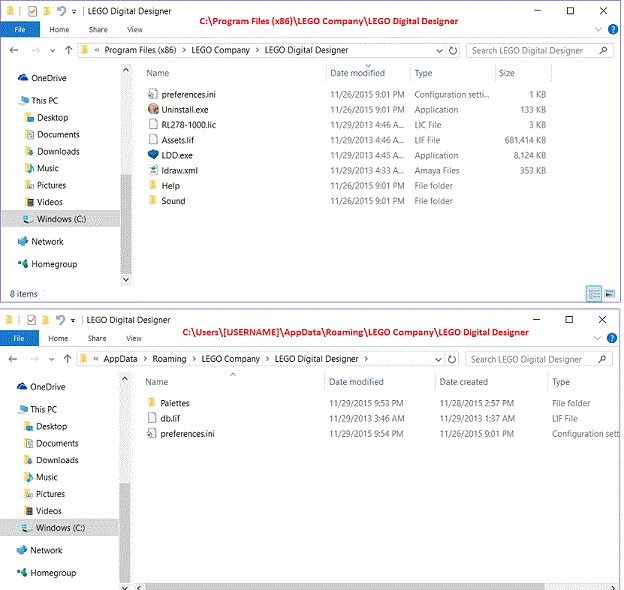Switch to large icons view in top window
This screenshot has width=624, height=590.
point(607,293)
